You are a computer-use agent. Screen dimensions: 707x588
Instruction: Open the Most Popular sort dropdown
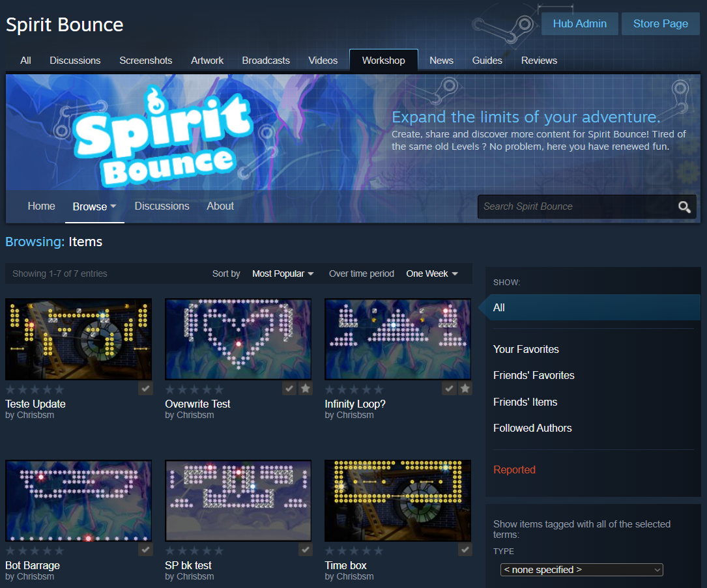tap(283, 274)
